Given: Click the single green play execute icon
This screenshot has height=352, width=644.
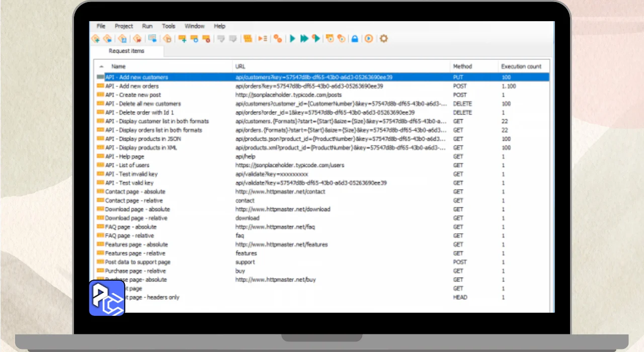Looking at the screenshot, I should [292, 39].
